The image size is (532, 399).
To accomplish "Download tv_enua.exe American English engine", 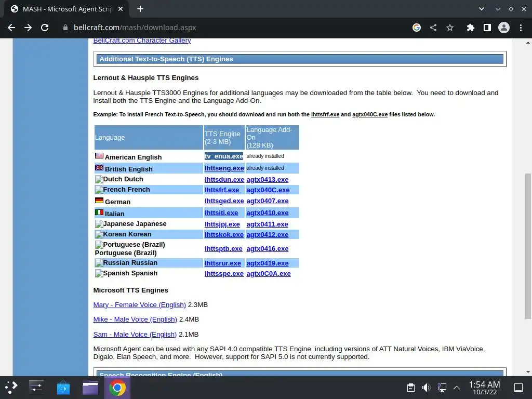I will pos(224,156).
